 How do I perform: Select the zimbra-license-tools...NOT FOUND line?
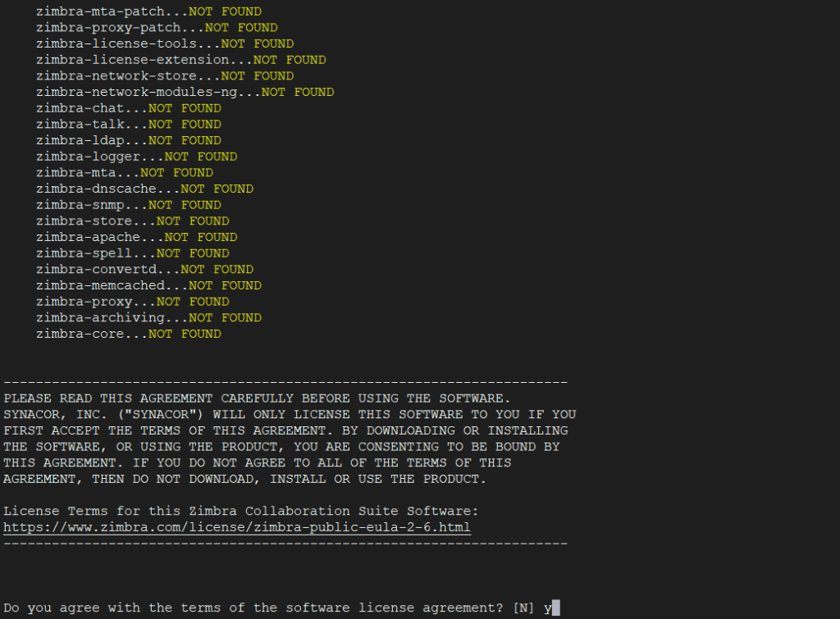click(x=165, y=44)
